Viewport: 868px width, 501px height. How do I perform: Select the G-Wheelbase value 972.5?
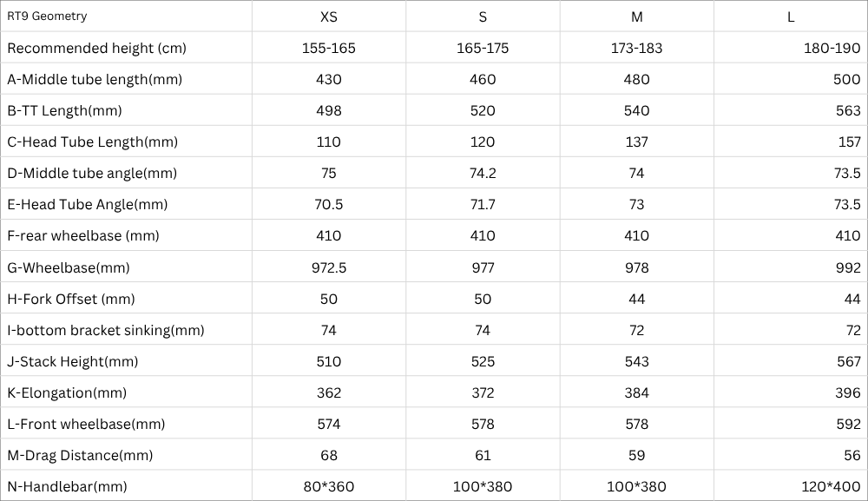click(x=329, y=267)
